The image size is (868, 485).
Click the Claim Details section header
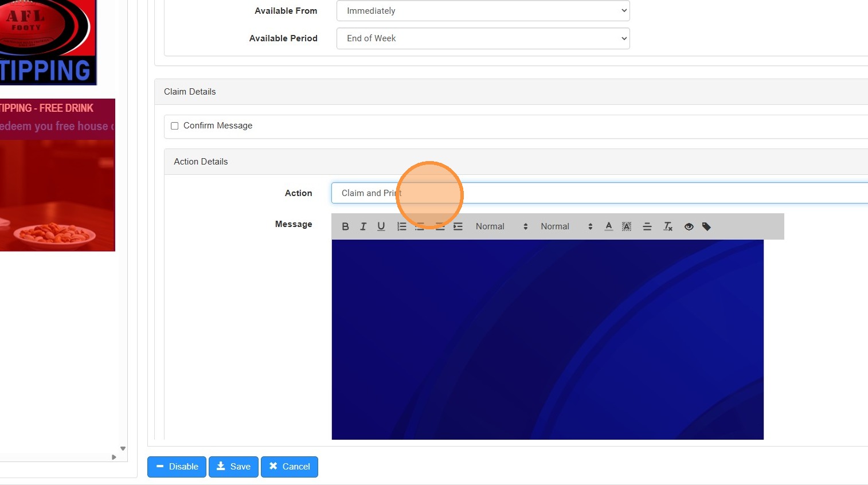tap(511, 92)
